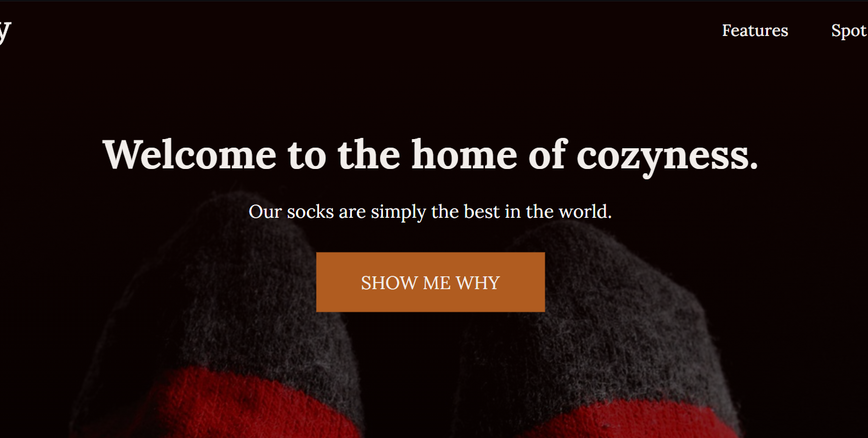This screenshot has width=868, height=438.
Task: Click empty header area between logo and Features
Action: point(366,31)
